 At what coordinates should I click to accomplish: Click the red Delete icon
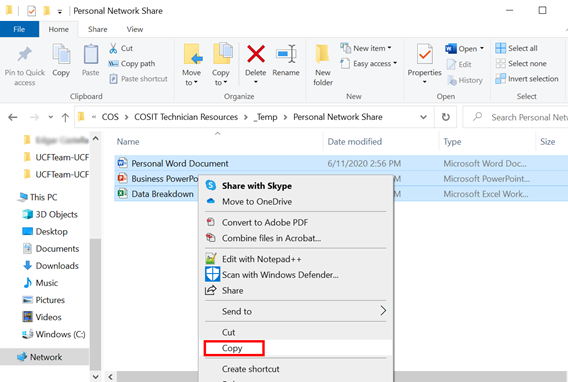pyautogui.click(x=256, y=54)
